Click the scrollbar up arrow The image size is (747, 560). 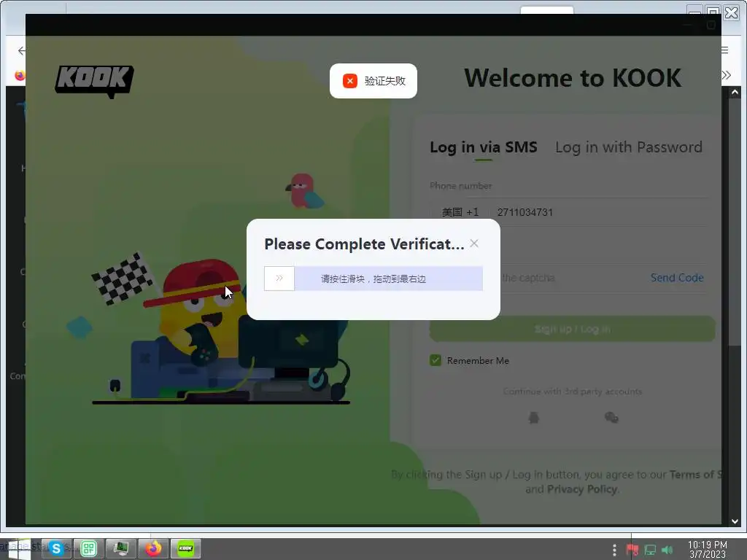[x=735, y=93]
